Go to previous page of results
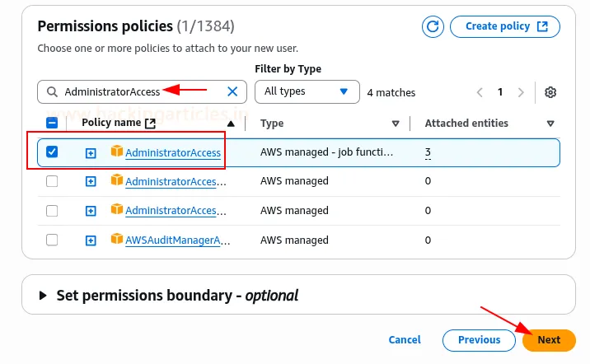Image resolution: width=590 pixels, height=364 pixels. point(480,92)
